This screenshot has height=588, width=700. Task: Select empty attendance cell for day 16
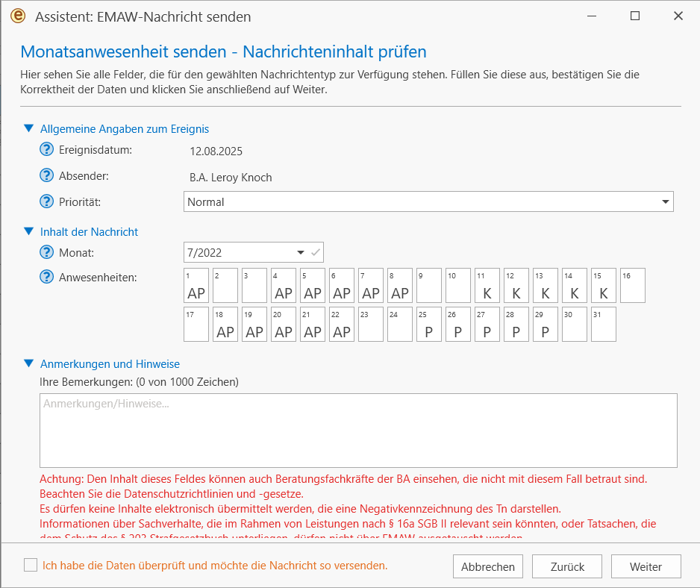pyautogui.click(x=633, y=285)
